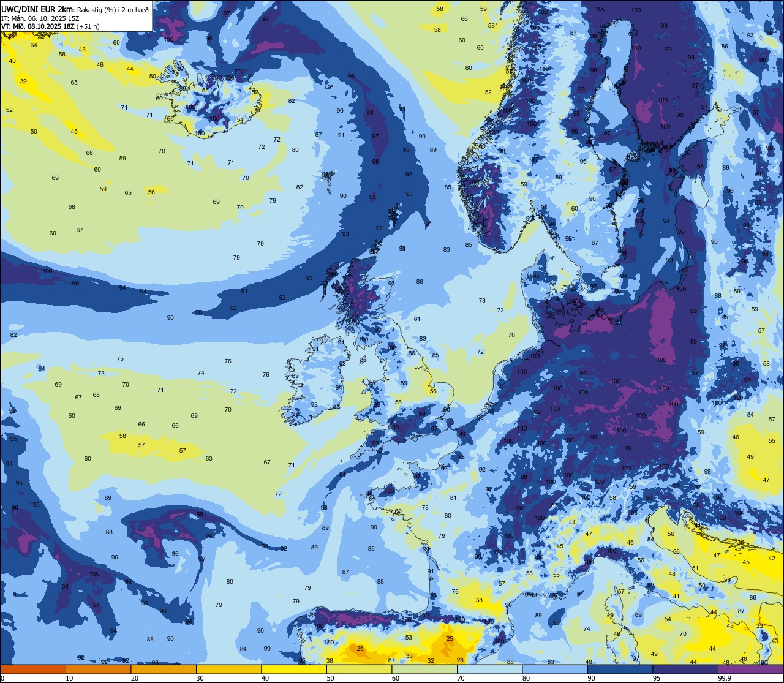Click the legend scale label 20
This screenshot has height=683, width=784.
pyautogui.click(x=135, y=678)
